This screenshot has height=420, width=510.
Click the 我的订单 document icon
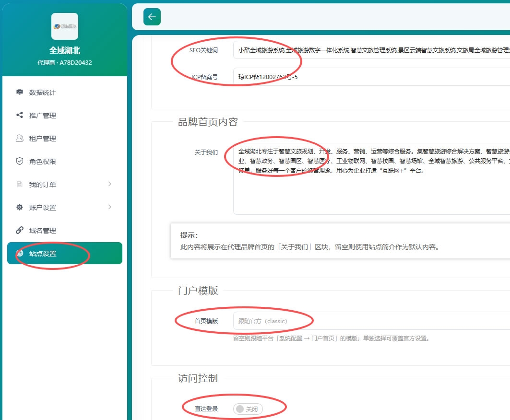[20, 184]
